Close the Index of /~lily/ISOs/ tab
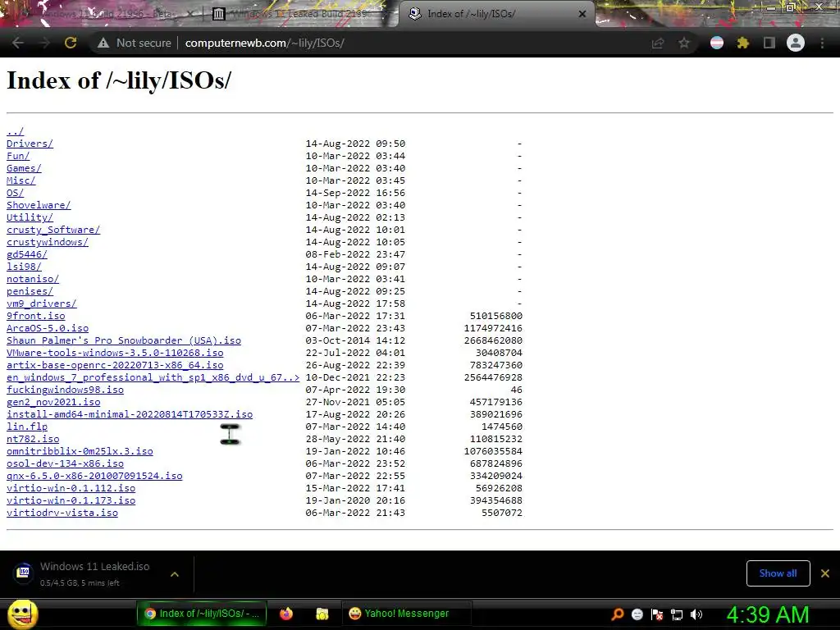The width and height of the screenshot is (840, 630). 582,14
